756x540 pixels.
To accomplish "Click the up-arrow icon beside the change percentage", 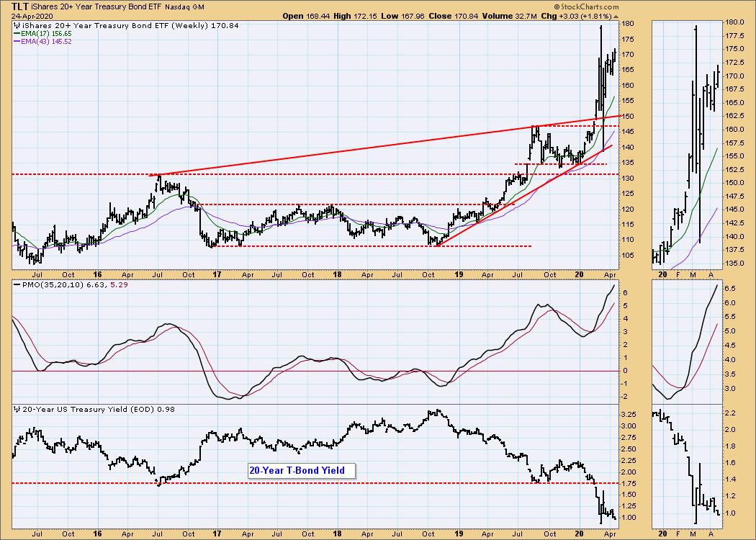I will tap(616, 16).
